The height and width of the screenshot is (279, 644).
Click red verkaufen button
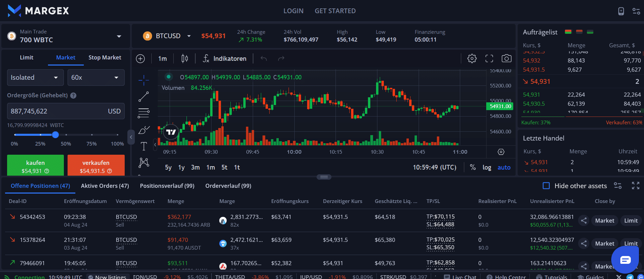point(96,165)
